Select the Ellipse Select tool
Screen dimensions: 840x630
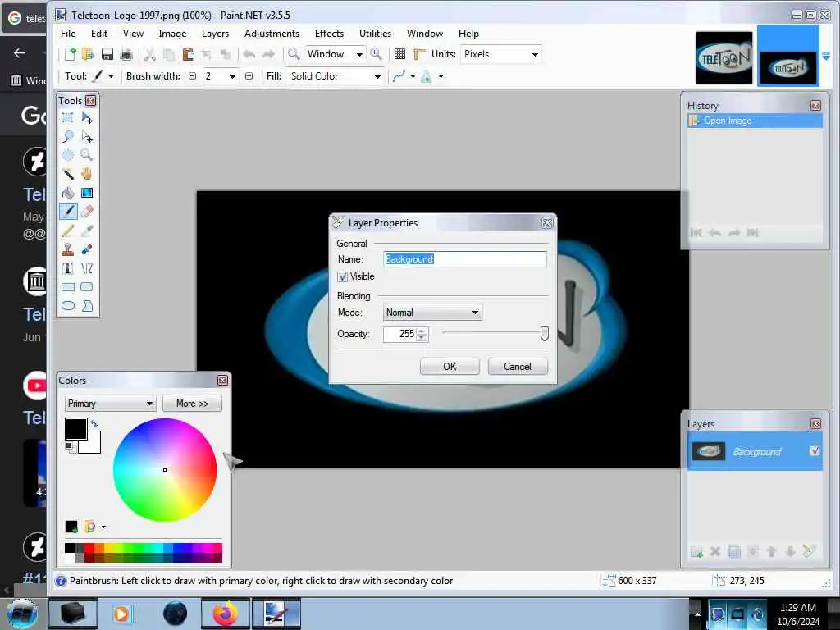(68, 155)
